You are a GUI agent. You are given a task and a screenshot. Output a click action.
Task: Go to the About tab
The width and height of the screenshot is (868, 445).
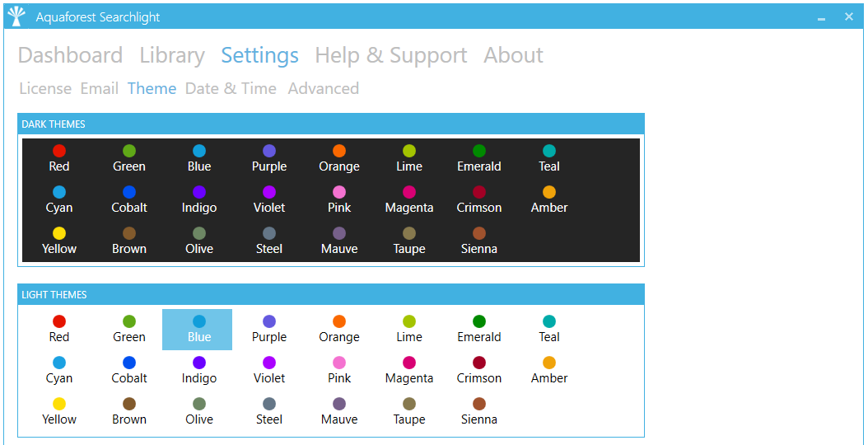[x=513, y=55]
